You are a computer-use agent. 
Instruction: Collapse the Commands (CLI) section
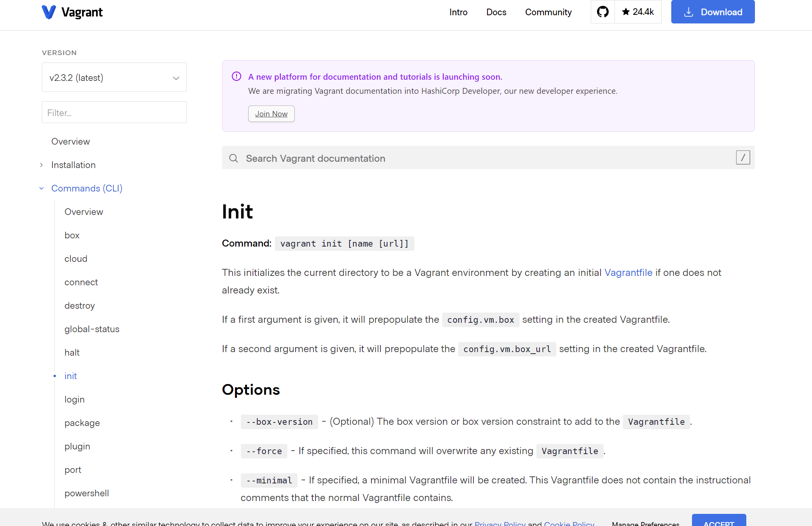pyautogui.click(x=41, y=188)
